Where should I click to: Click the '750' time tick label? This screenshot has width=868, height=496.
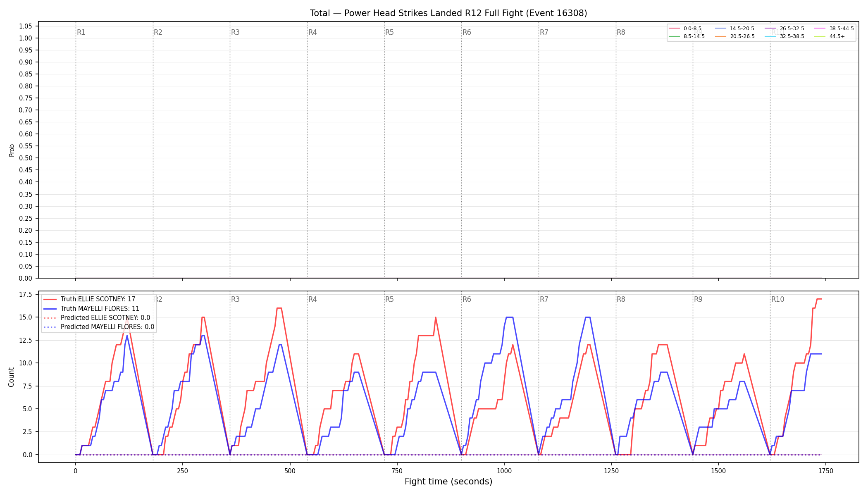point(397,471)
